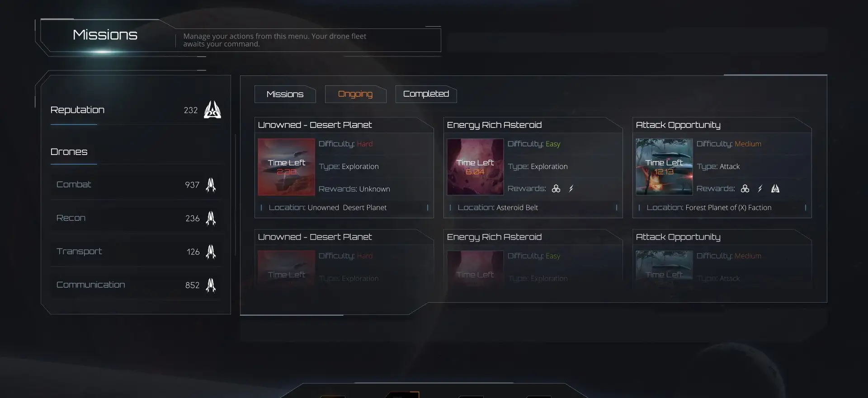Select the Recon drone ship icon
Image resolution: width=868 pixels, height=398 pixels.
click(x=211, y=218)
